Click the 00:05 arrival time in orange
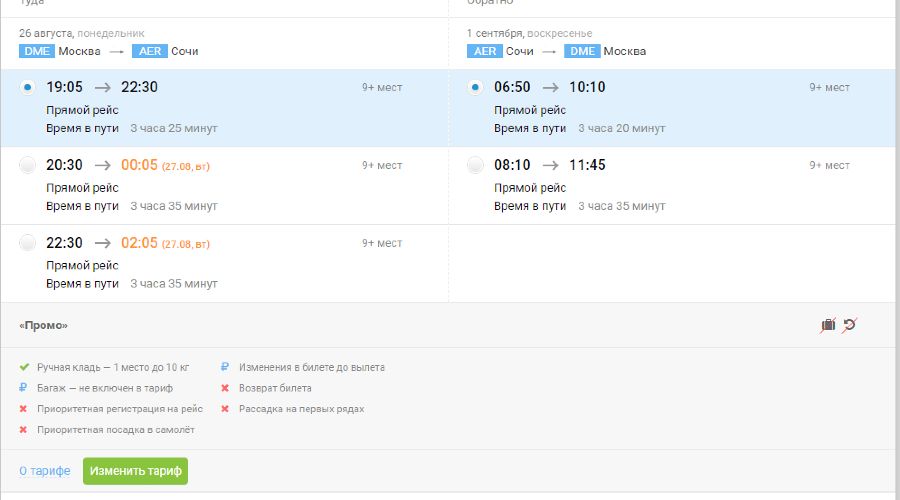 [139, 165]
